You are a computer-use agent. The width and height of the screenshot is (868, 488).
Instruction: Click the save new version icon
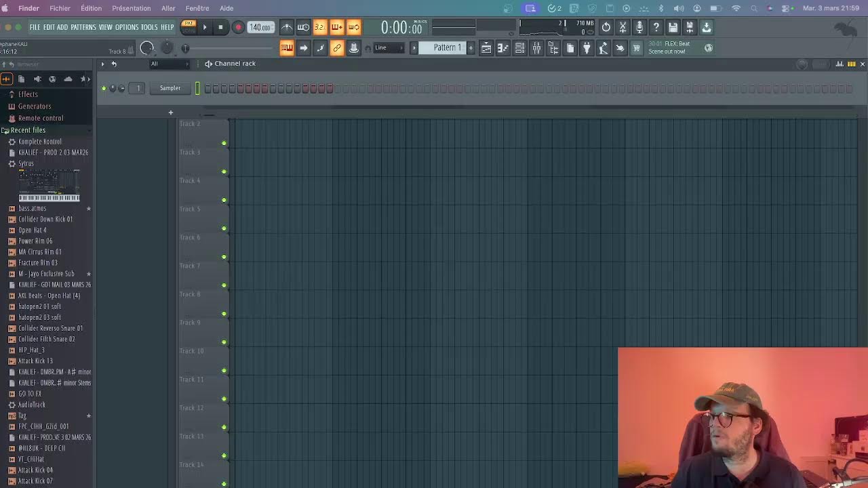click(x=690, y=27)
